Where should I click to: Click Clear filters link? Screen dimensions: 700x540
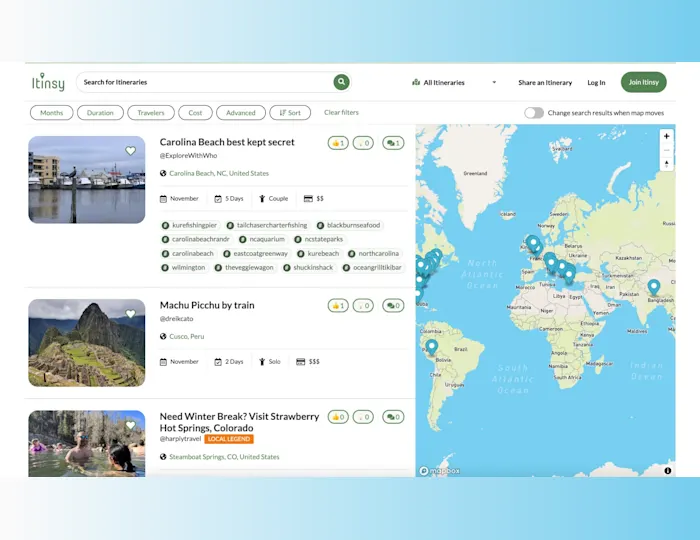[x=341, y=112]
